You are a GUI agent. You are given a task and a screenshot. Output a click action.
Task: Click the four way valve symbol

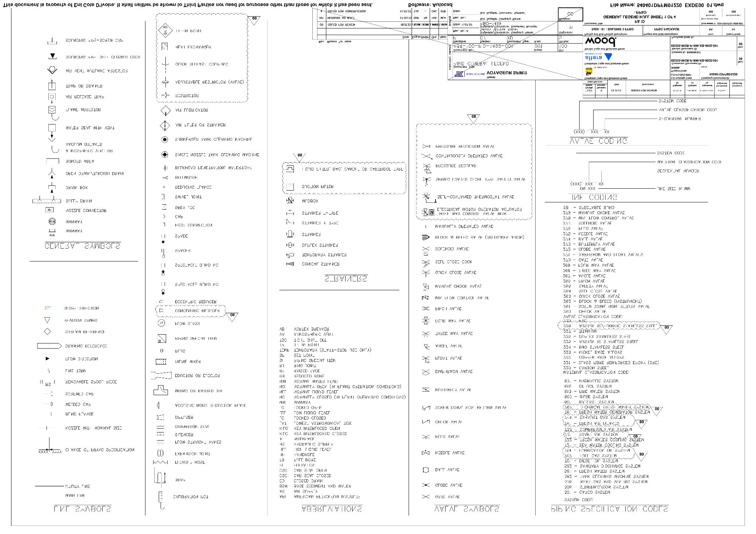[426, 321]
